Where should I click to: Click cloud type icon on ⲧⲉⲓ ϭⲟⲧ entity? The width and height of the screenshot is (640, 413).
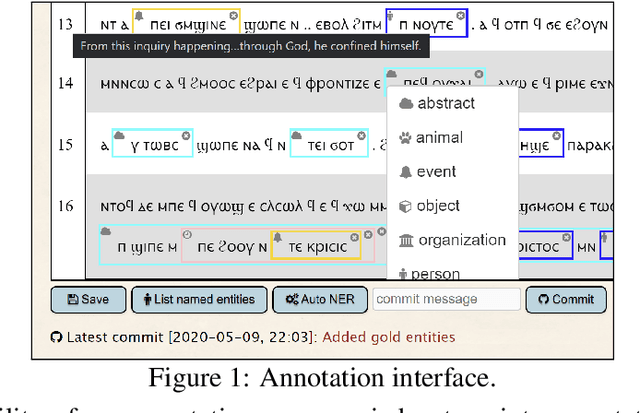[x=297, y=135]
